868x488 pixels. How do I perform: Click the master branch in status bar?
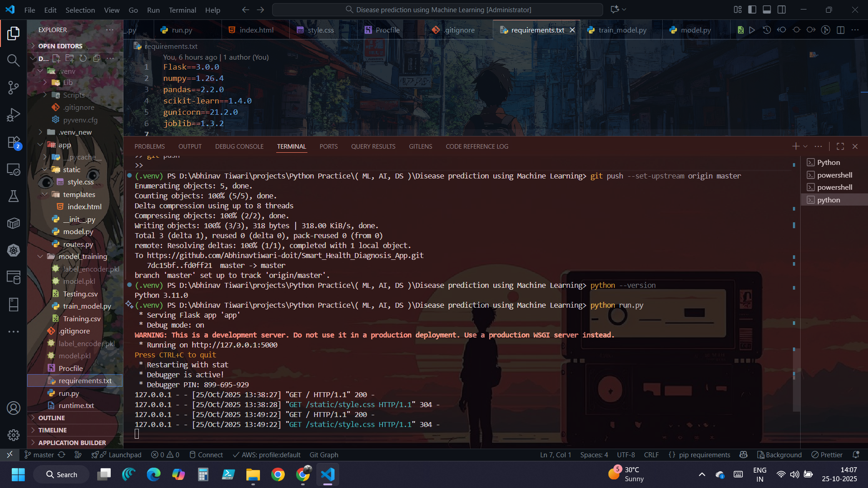(43, 455)
